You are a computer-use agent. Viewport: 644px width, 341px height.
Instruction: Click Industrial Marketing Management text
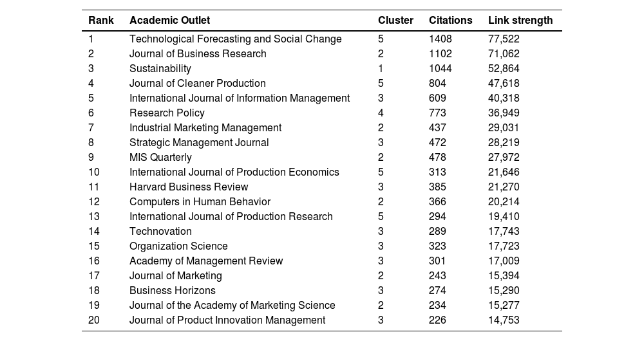click(x=205, y=128)
